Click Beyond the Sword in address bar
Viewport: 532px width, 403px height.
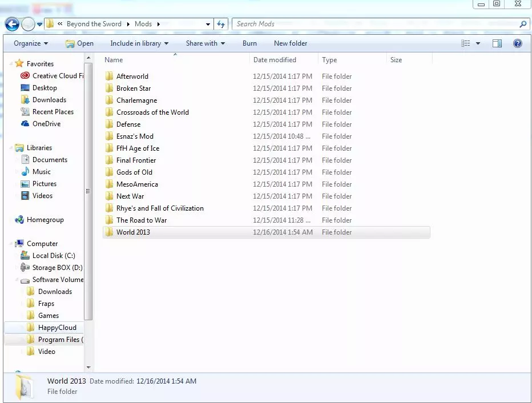pyautogui.click(x=94, y=24)
